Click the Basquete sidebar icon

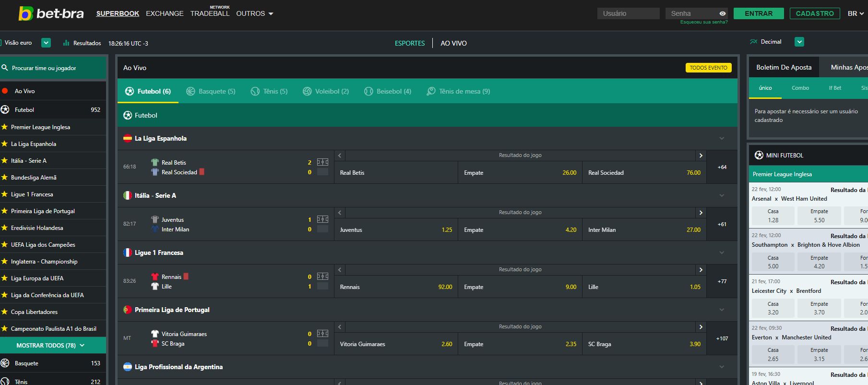pyautogui.click(x=5, y=363)
